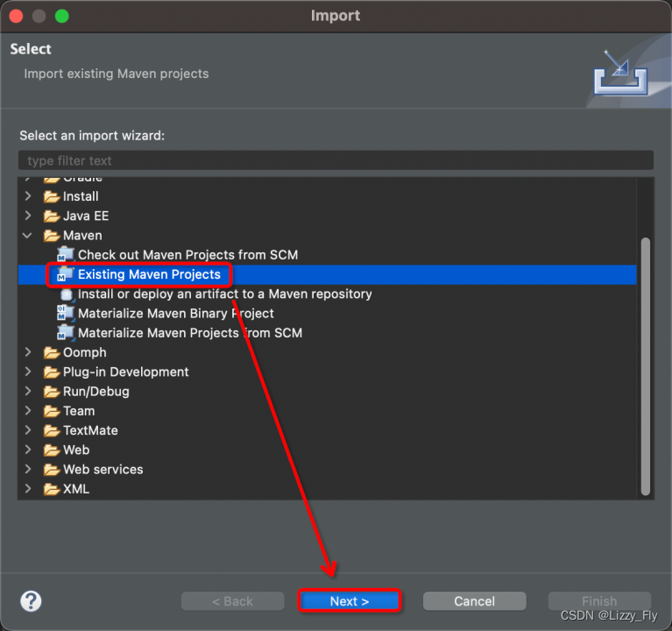The image size is (672, 631).
Task: Expand the Web services category
Action: tap(28, 469)
